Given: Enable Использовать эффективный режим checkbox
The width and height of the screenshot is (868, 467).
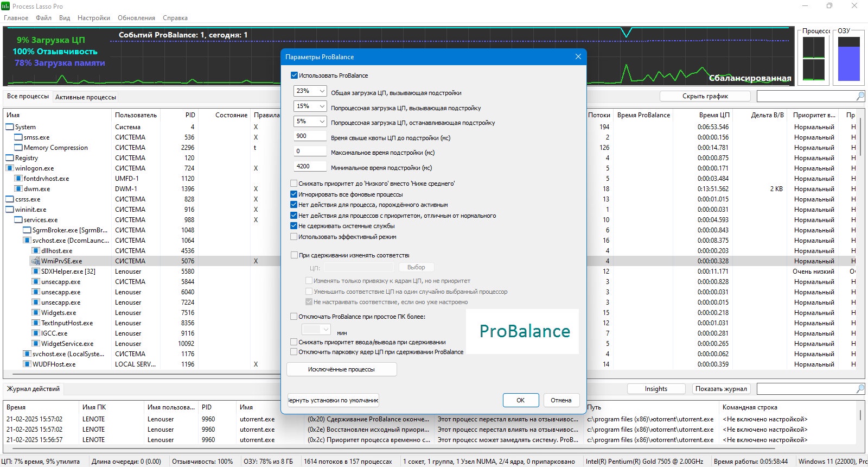Looking at the screenshot, I should [294, 237].
